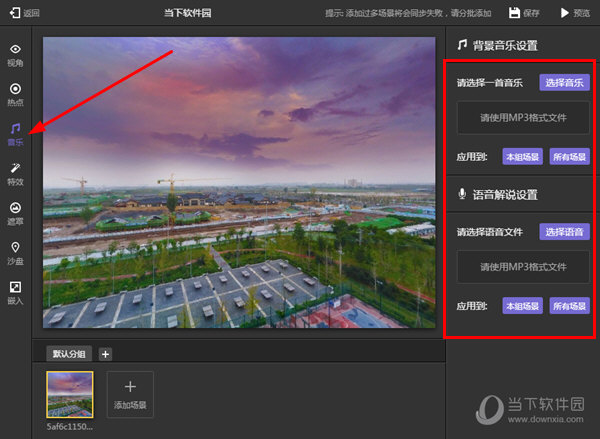600x439 pixels.
Task: Click the 语音解说设置 heading
Action: [505, 195]
